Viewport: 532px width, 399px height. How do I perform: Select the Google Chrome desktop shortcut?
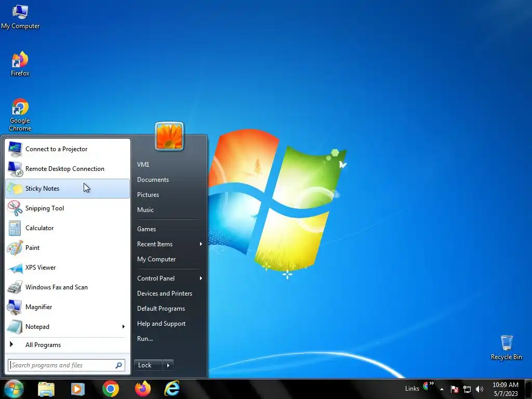[x=20, y=115]
